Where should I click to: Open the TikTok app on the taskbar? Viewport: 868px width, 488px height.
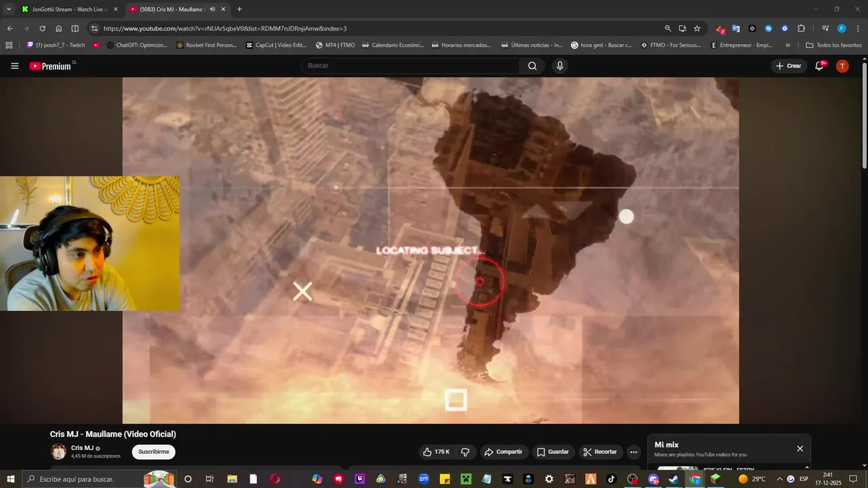click(611, 479)
